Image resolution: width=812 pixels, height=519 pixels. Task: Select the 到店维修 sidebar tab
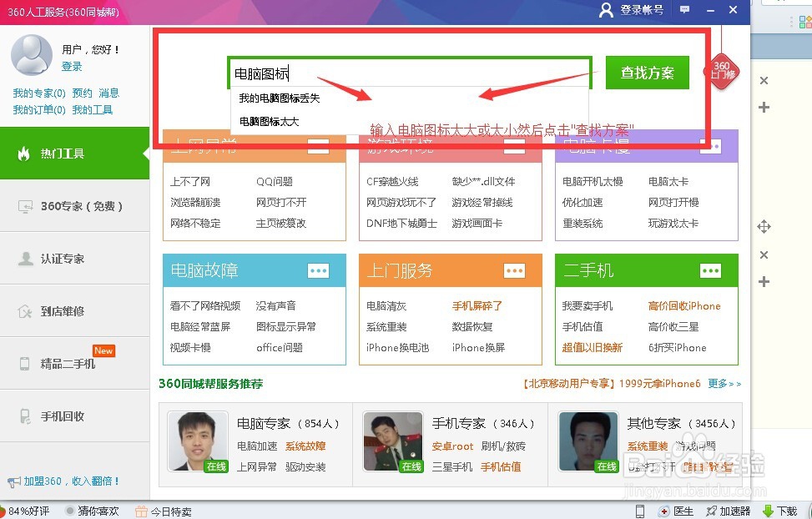[74, 311]
